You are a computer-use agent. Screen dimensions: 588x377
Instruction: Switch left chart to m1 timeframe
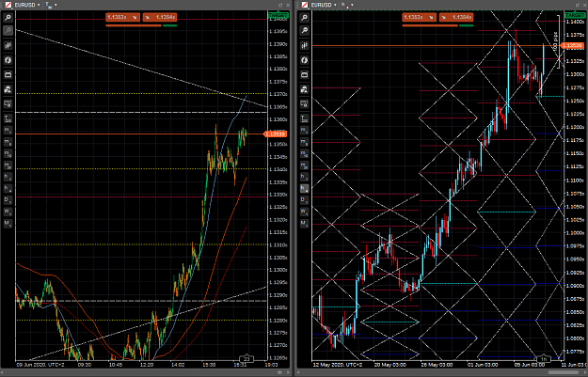[8, 130]
